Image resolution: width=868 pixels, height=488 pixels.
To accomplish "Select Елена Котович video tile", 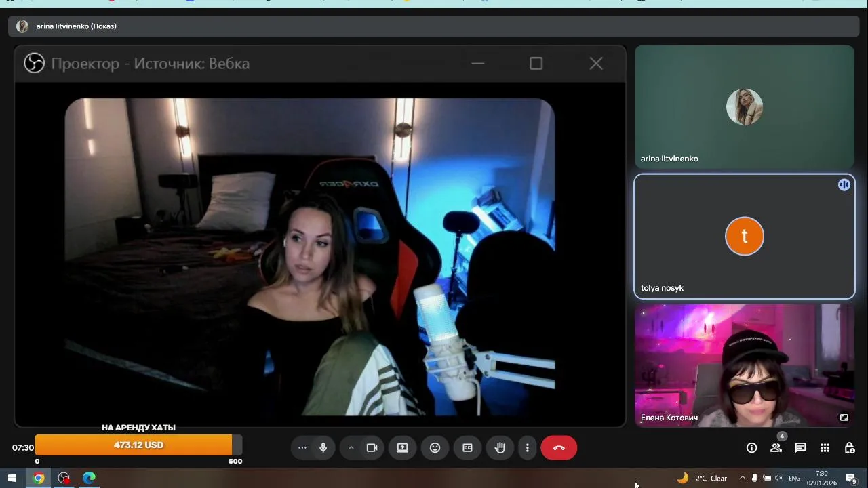I will [x=745, y=365].
